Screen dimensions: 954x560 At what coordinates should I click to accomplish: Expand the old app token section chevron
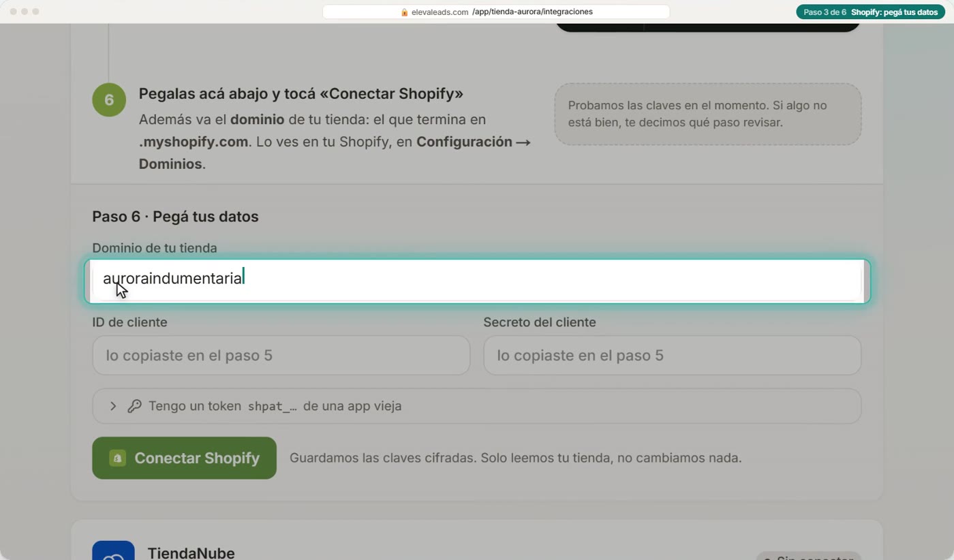coord(113,406)
